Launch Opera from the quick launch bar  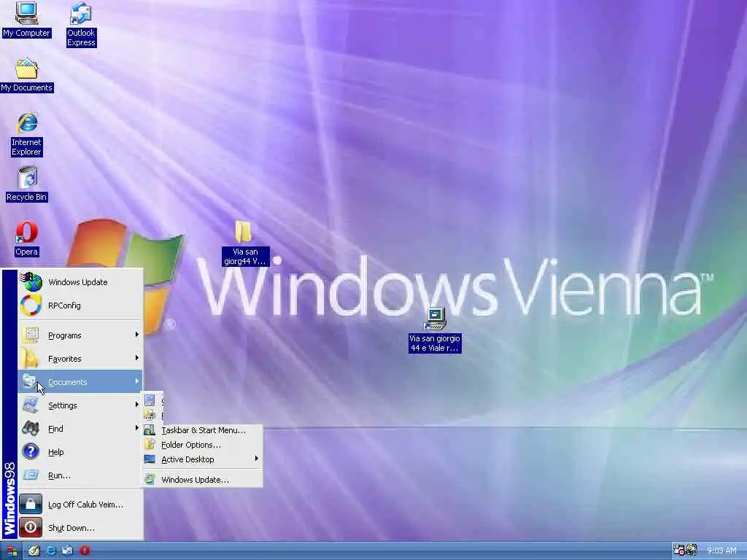coord(85,551)
